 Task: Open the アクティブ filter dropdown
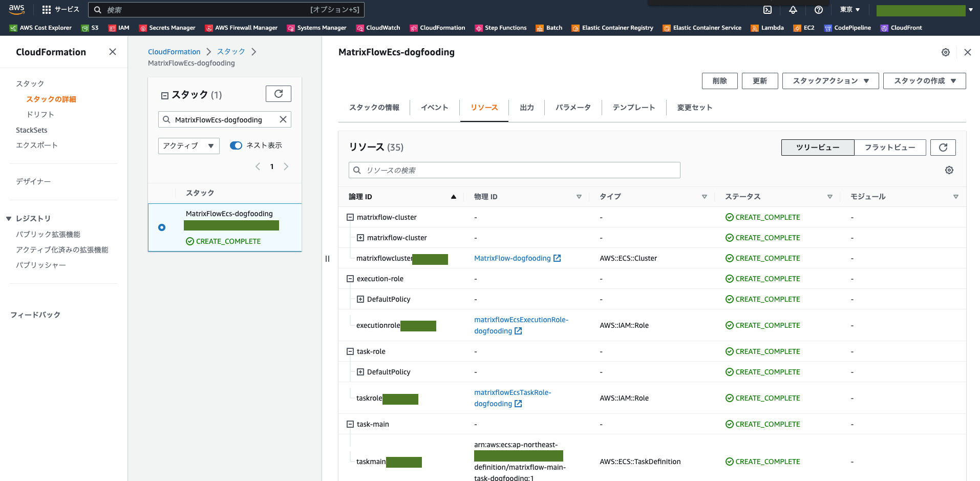[189, 146]
